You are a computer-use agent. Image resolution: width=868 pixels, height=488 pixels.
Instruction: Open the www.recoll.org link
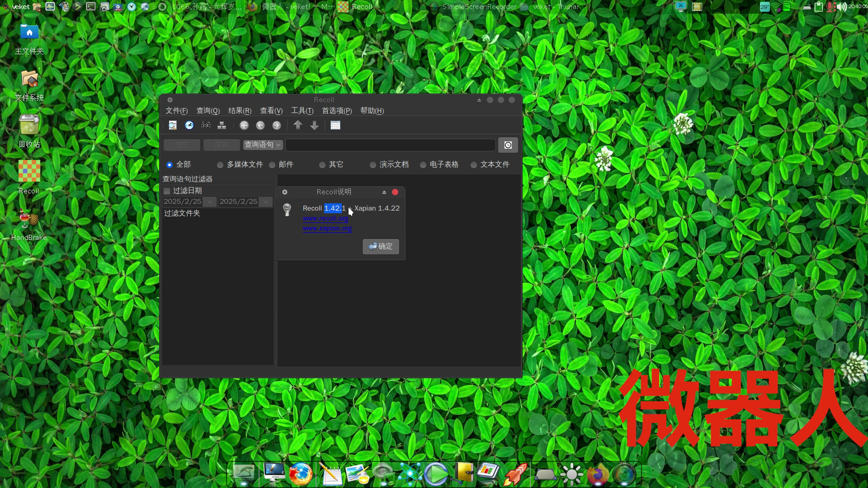(325, 218)
